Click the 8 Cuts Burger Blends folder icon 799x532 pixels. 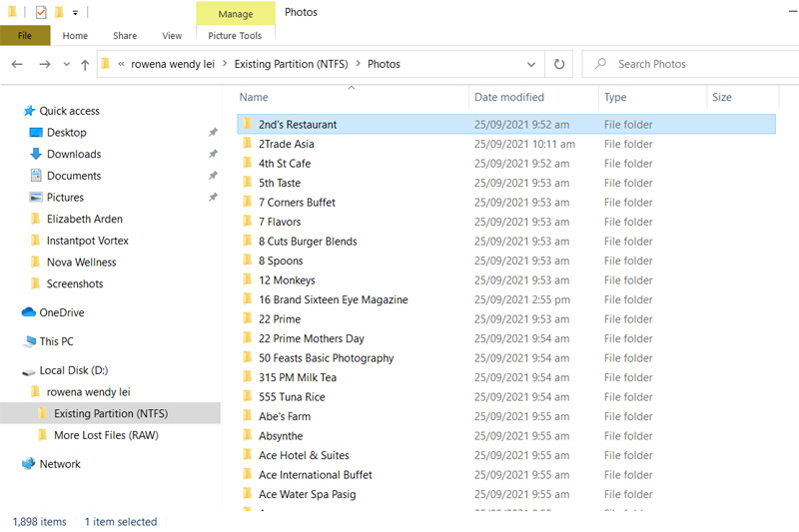point(248,241)
